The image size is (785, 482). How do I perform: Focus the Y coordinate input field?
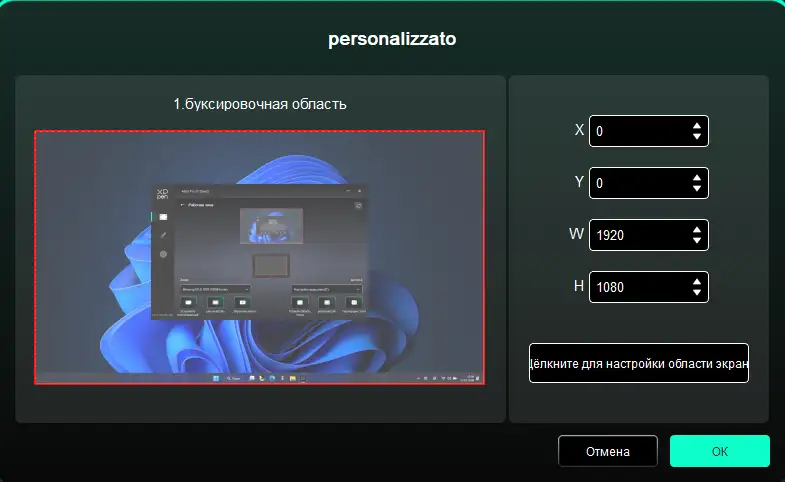click(x=636, y=183)
